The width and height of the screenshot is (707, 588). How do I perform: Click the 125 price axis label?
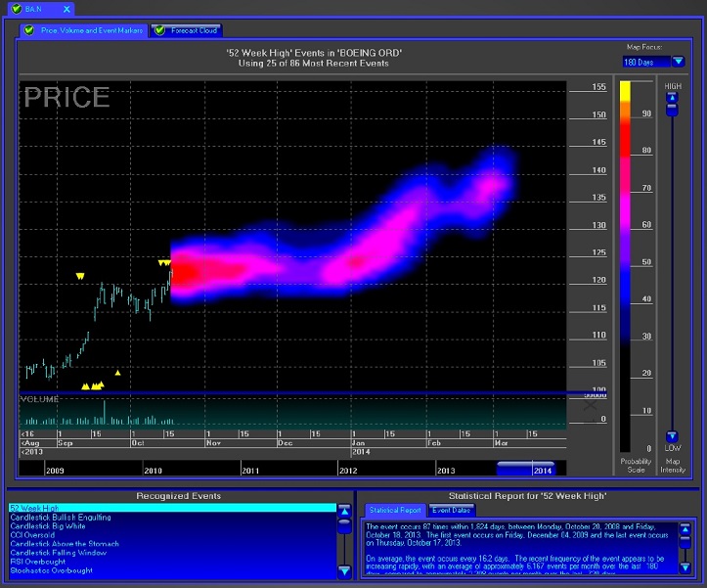(598, 252)
